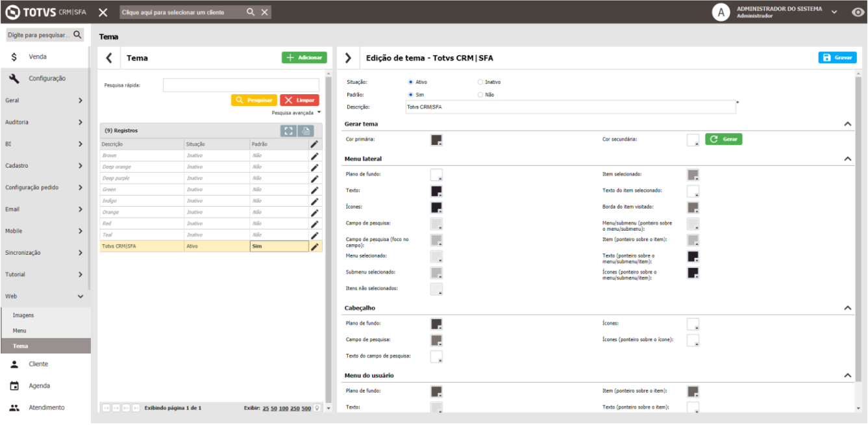This screenshot has width=868, height=425.
Task: Open Configuração menu in sidebar
Action: click(45, 78)
